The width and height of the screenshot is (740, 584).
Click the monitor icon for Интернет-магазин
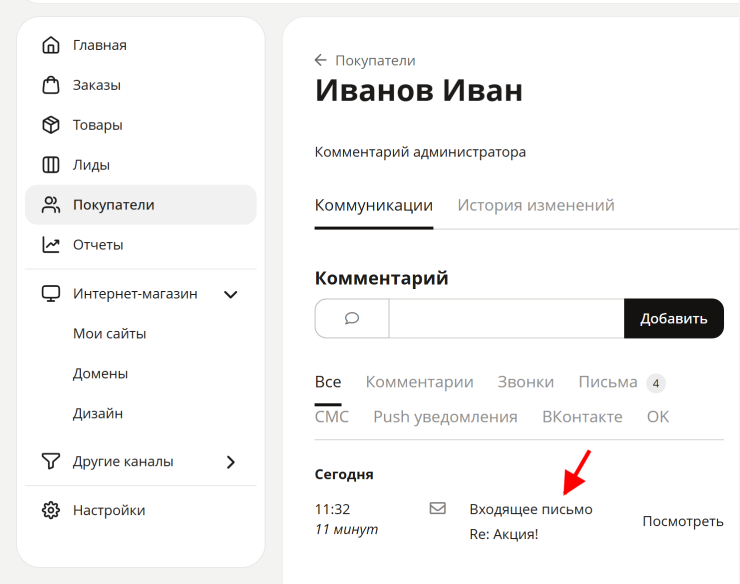tap(51, 294)
